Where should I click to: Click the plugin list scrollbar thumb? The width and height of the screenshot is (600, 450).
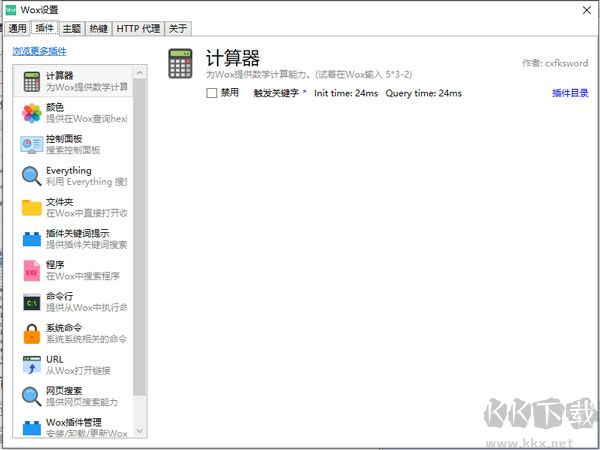point(139,237)
